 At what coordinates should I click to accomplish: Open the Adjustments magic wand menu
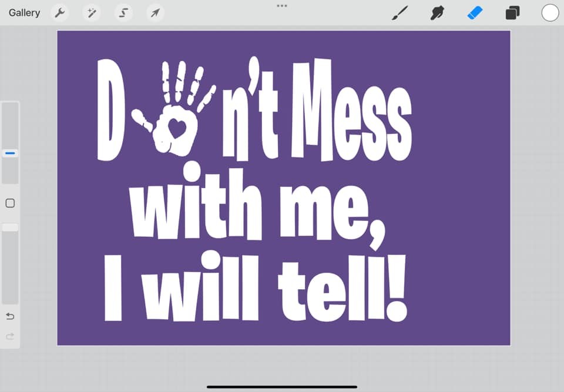coord(91,12)
